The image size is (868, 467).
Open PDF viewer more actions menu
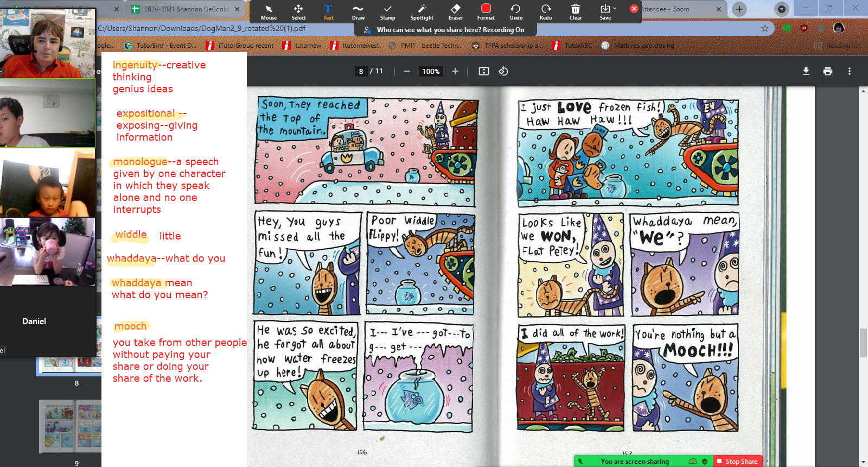[x=850, y=71]
